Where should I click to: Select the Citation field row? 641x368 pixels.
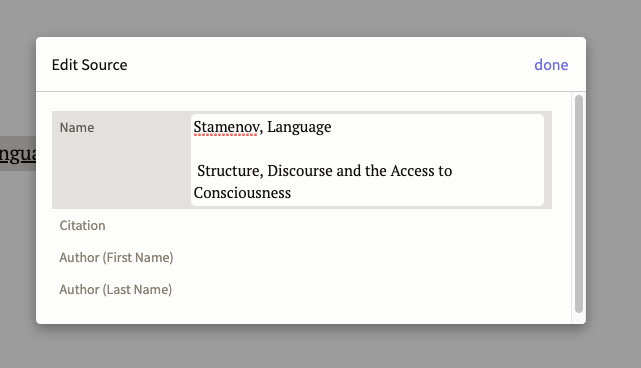tap(302, 225)
